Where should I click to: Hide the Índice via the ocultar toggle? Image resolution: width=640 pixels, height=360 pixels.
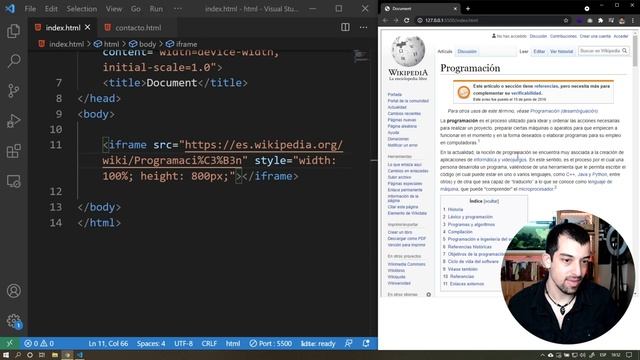[491, 201]
